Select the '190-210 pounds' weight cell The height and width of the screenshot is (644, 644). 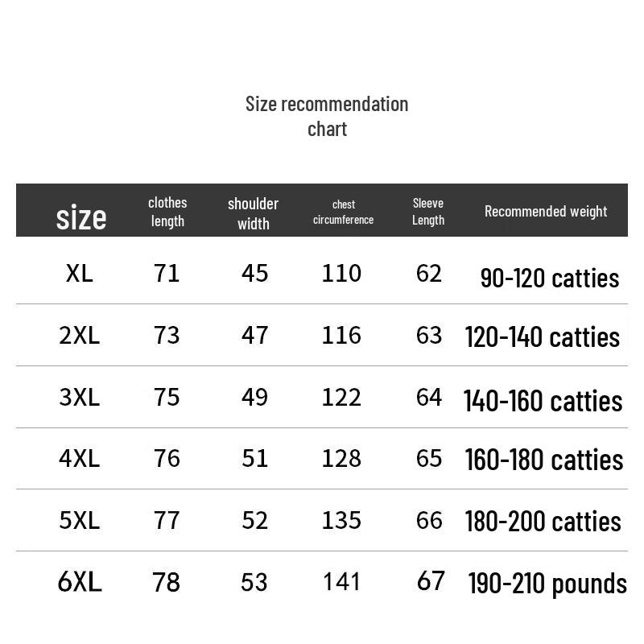pyautogui.click(x=547, y=584)
